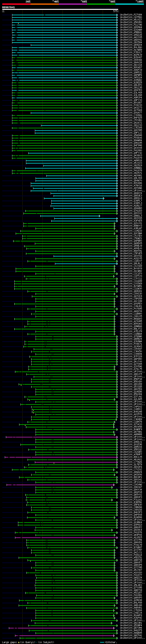Pick label UniRef100_Q6DJC5
The image size is (146, 644).
point(131,374)
